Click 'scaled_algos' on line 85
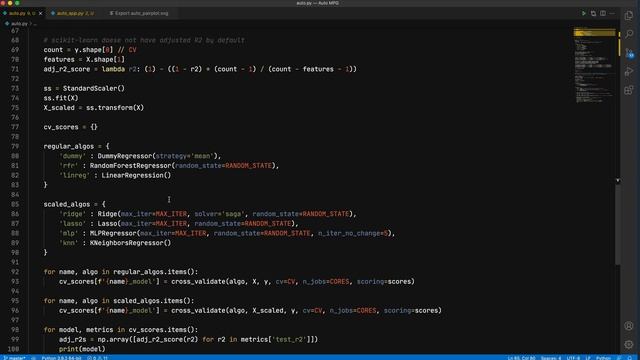This screenshot has height=360, width=640. point(67,204)
